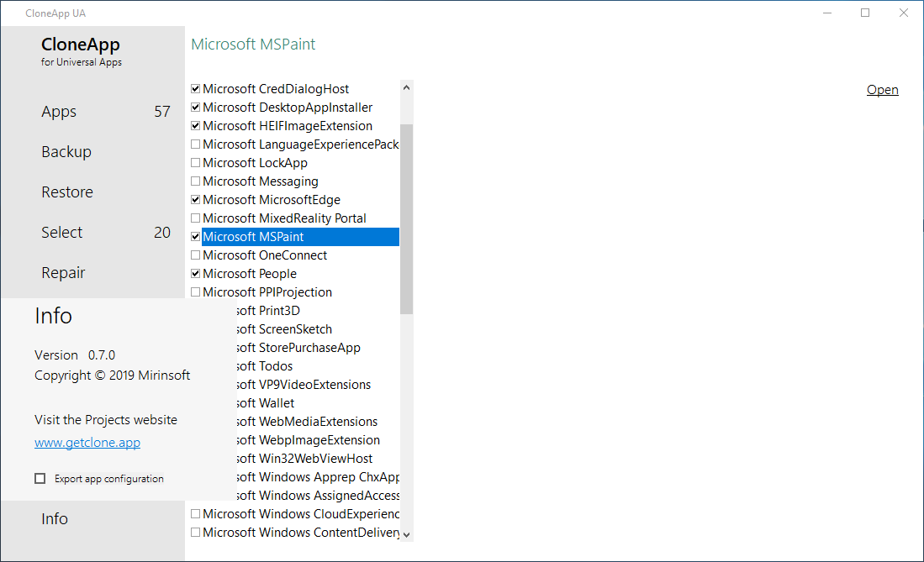Tick the Microsoft LockApp checkbox
The image size is (924, 562).
[x=196, y=163]
